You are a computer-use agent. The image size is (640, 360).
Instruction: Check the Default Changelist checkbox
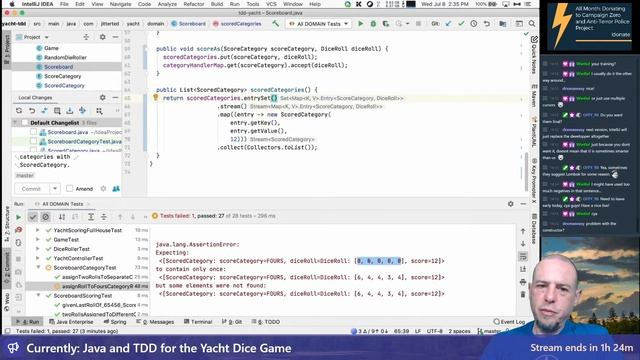(24, 122)
